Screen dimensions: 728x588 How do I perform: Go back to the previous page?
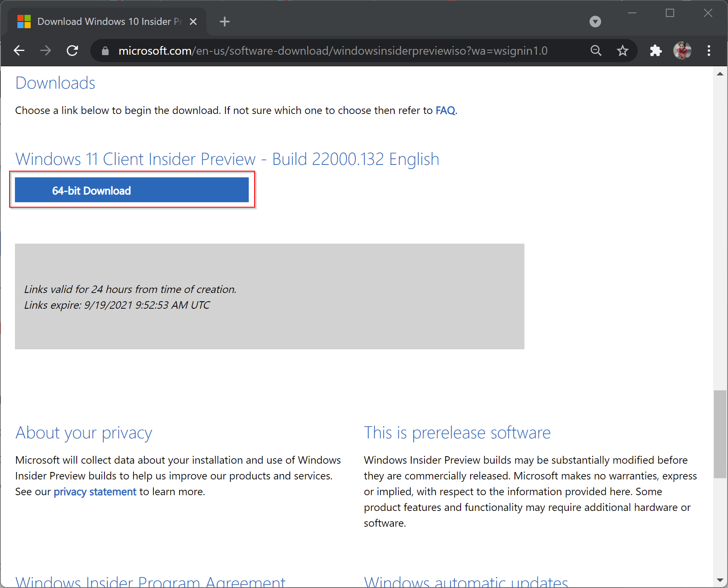point(19,51)
